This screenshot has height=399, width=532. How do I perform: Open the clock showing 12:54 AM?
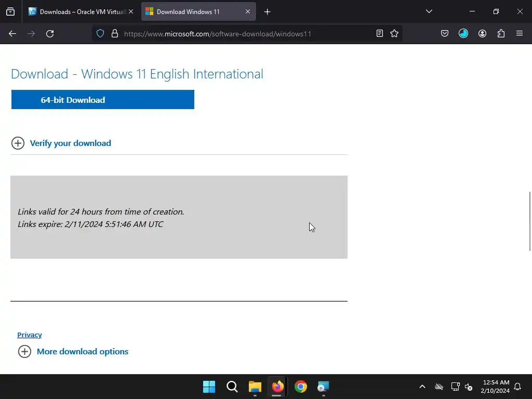click(495, 387)
